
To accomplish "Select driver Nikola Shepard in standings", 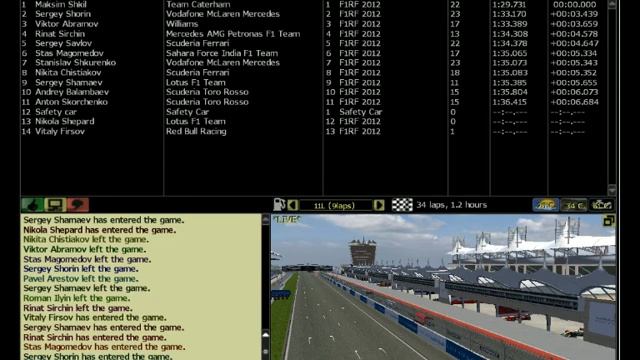I will pyautogui.click(x=64, y=122).
